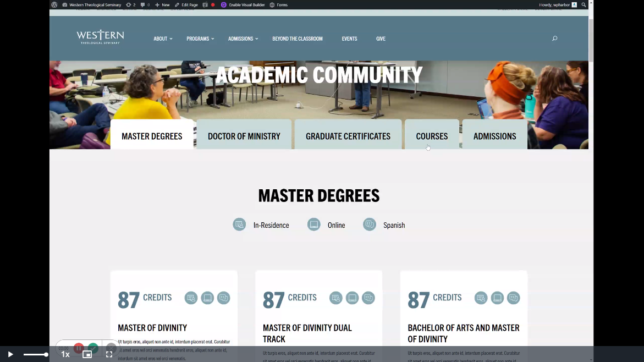This screenshot has height=362, width=644.
Task: Click the WordPress logo in admin bar
Action: (x=54, y=5)
